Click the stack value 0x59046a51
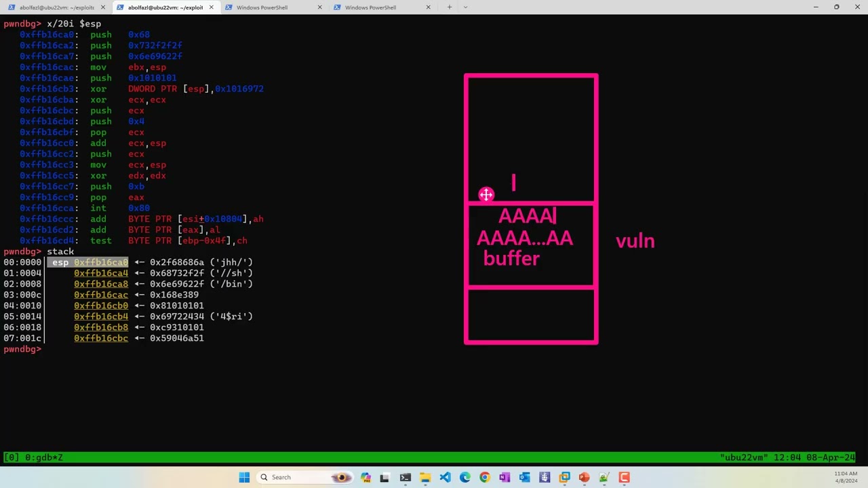Image resolution: width=868 pixels, height=488 pixels. pos(177,338)
